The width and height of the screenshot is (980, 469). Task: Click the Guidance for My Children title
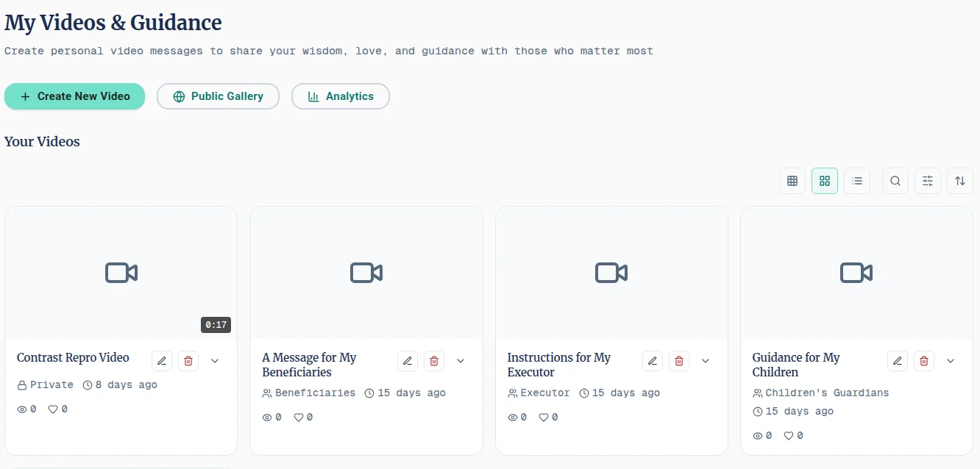click(796, 365)
